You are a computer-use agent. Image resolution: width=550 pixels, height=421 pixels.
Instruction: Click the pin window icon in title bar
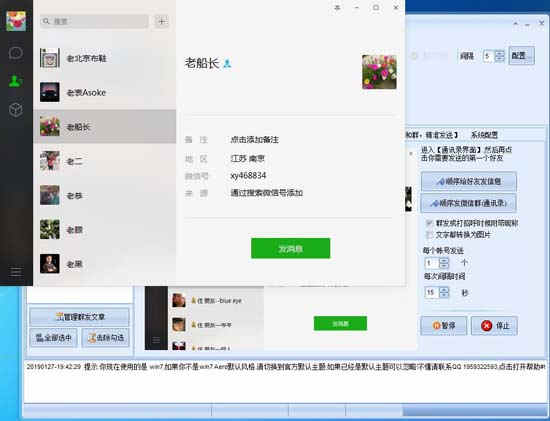pos(337,7)
